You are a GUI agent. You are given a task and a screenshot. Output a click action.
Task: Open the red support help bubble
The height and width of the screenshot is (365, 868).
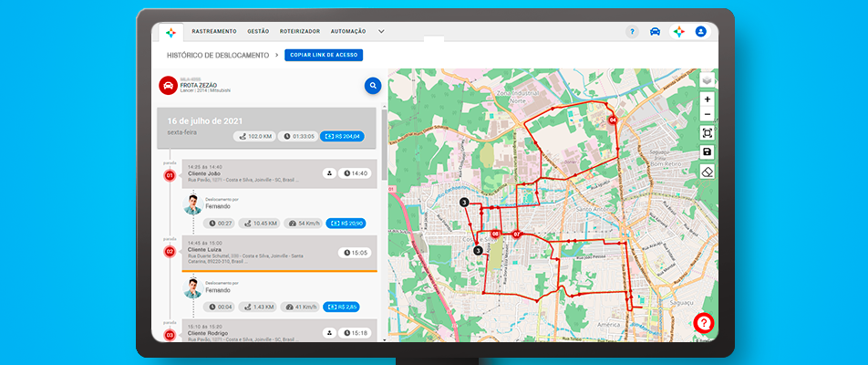click(x=704, y=323)
